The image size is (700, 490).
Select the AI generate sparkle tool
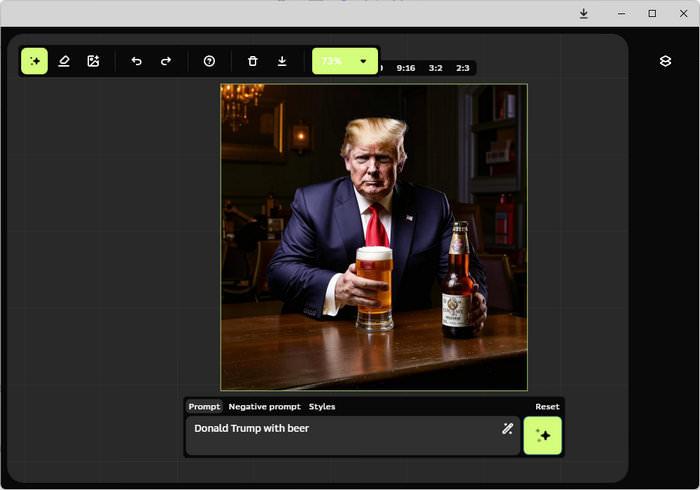[34, 61]
